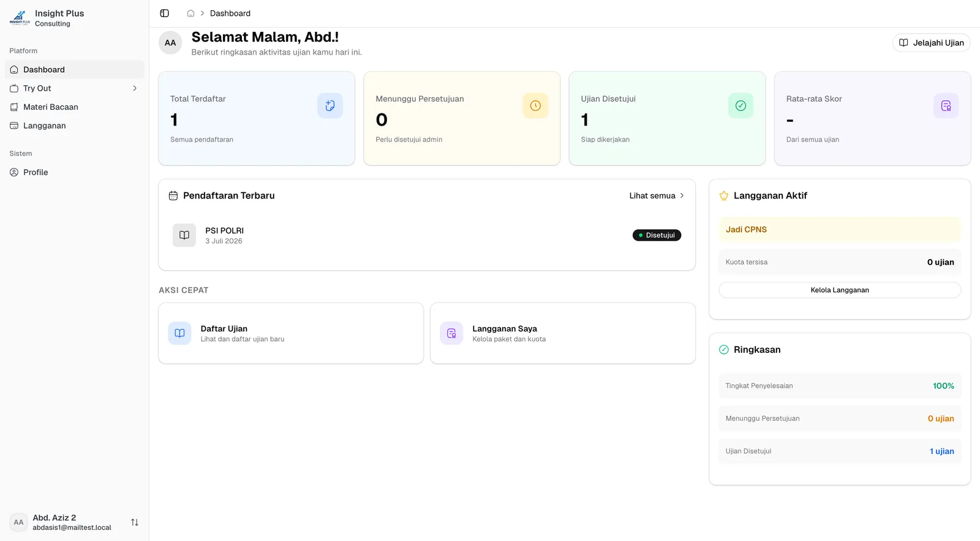Click the Try Out sidebar icon
980x541 pixels.
[x=14, y=88]
